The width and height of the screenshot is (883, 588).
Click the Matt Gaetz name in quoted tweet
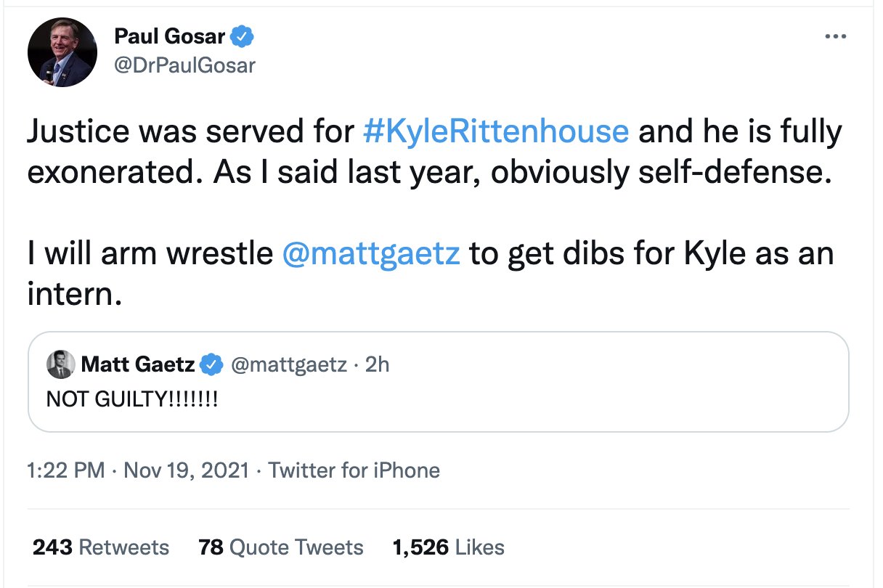coord(138,364)
